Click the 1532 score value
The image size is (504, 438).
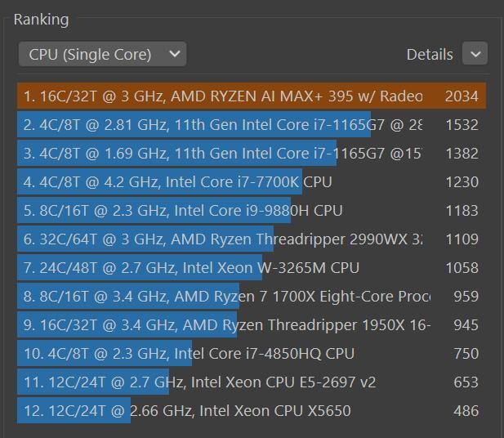(x=462, y=125)
